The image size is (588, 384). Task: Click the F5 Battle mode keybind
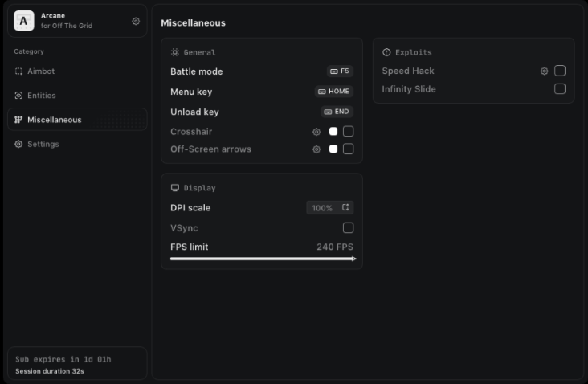[x=340, y=71]
